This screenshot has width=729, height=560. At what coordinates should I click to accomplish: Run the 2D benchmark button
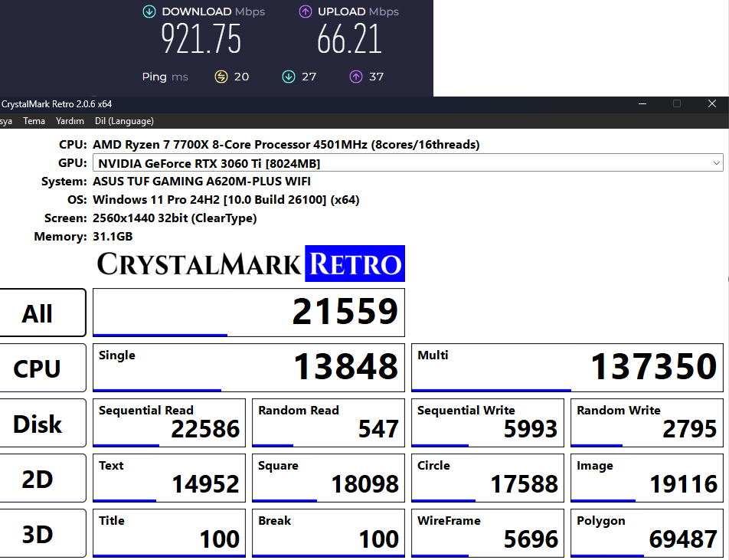click(x=42, y=479)
